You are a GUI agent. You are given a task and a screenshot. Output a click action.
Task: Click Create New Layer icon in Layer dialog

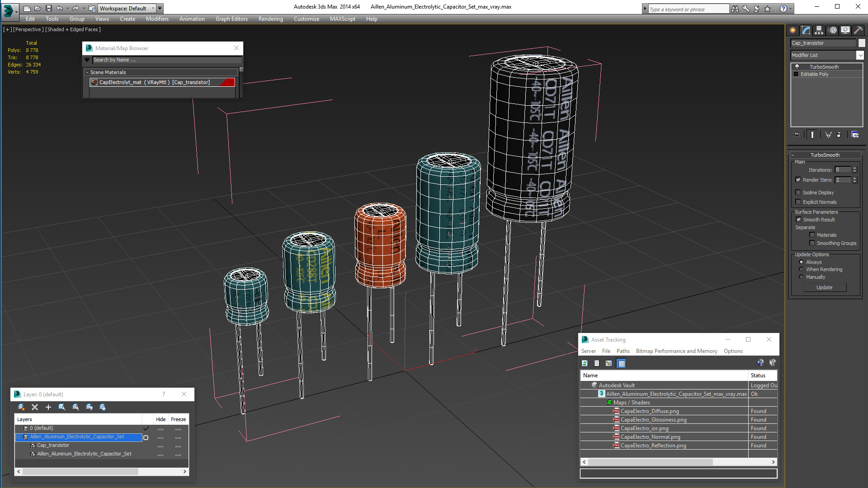click(x=21, y=407)
